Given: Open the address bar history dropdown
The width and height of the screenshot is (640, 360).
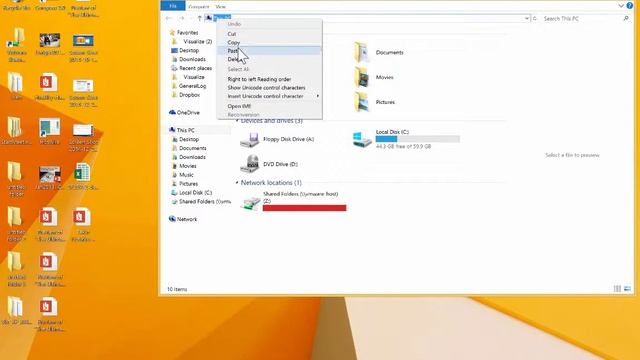Looking at the screenshot, I should point(527,18).
